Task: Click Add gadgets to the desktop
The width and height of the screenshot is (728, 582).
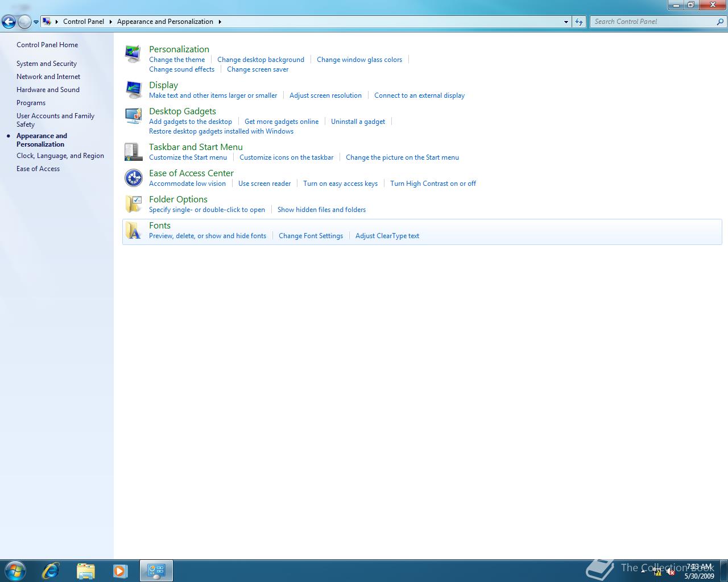Action: point(191,122)
